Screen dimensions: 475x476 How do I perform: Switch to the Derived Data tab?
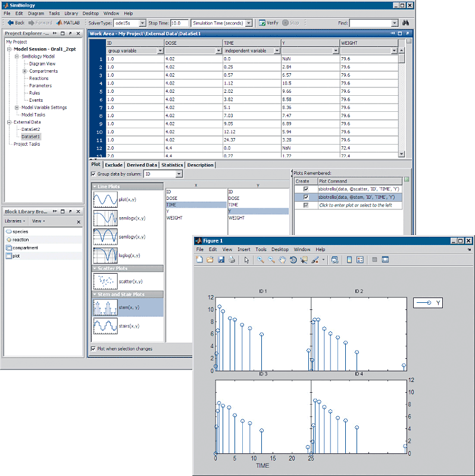(142, 165)
